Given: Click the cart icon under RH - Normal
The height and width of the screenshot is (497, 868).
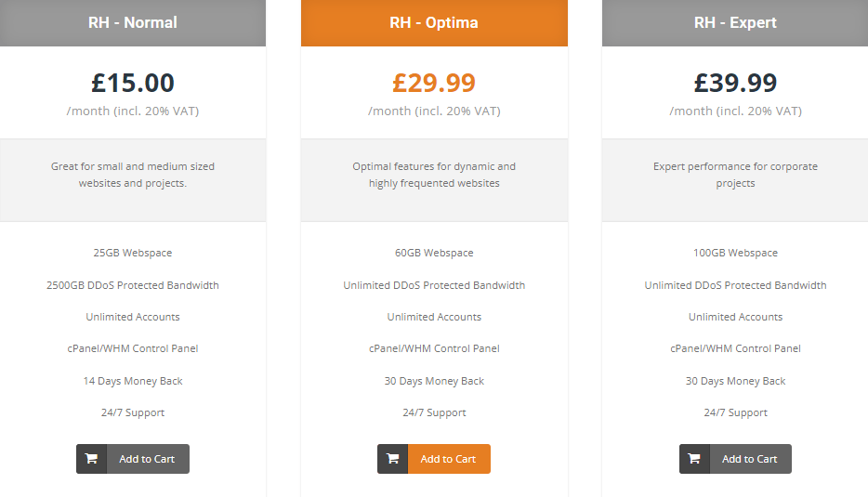Looking at the screenshot, I should point(91,459).
